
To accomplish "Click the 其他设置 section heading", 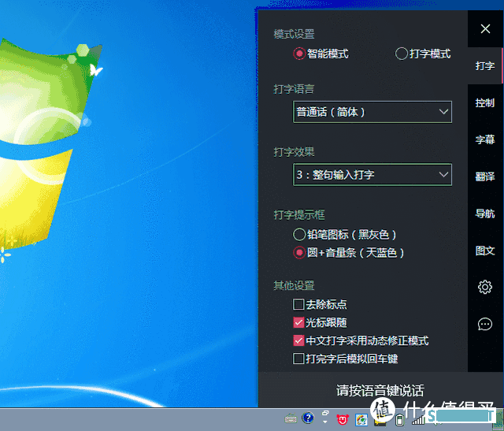I will (294, 285).
